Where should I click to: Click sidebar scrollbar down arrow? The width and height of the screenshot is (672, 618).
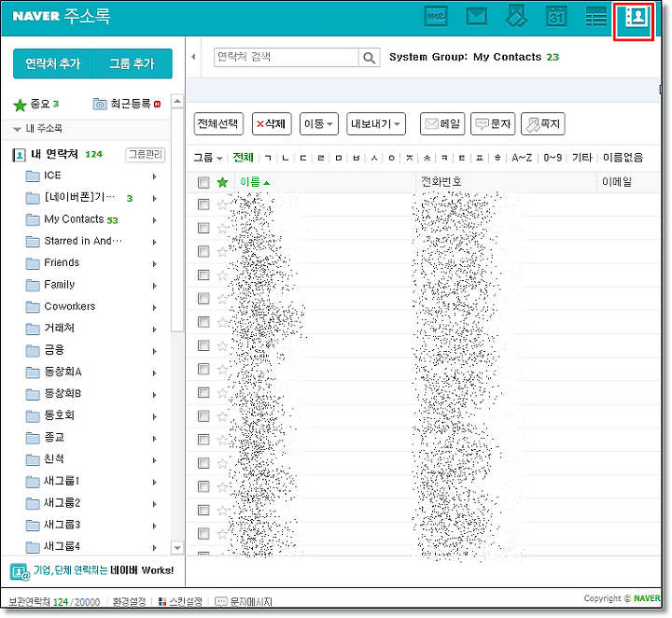177,548
